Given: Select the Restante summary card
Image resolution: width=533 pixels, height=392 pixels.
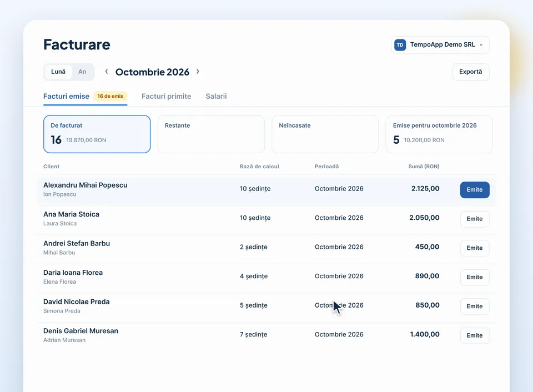Looking at the screenshot, I should [211, 134].
